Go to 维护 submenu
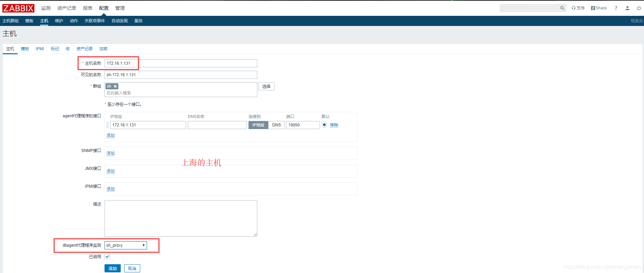 coord(59,21)
